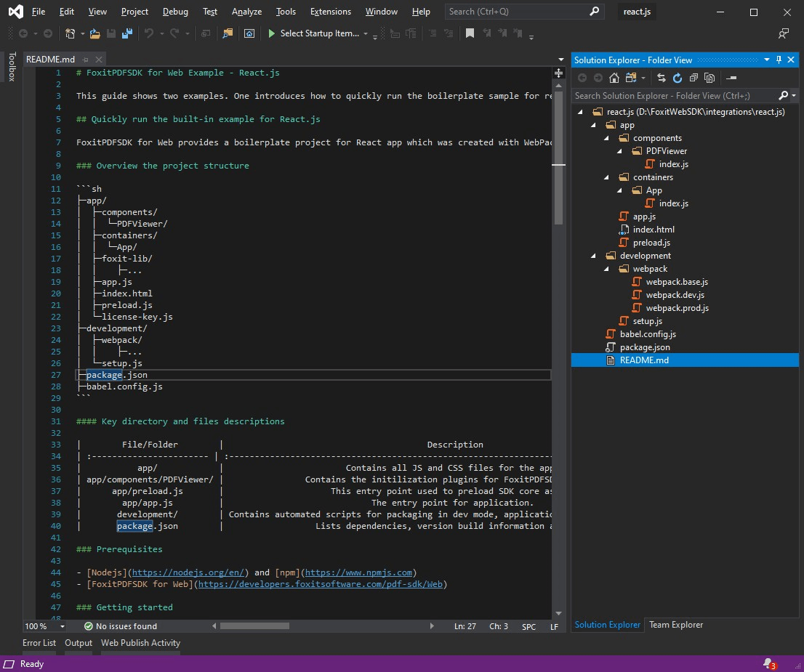Toggle auto-hide pin on Solution Explorer
The image size is (804, 672).
[x=779, y=60]
